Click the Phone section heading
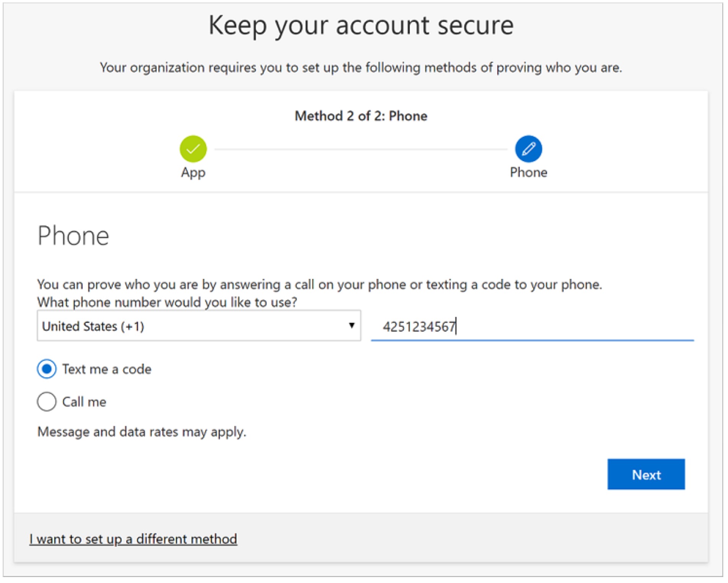 (73, 236)
